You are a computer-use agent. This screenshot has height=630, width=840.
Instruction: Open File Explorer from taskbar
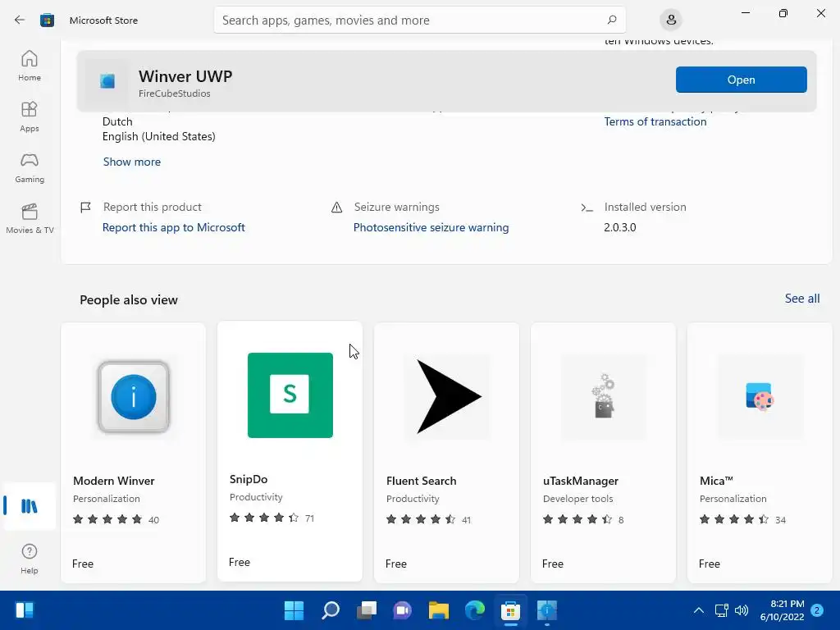[x=439, y=610]
